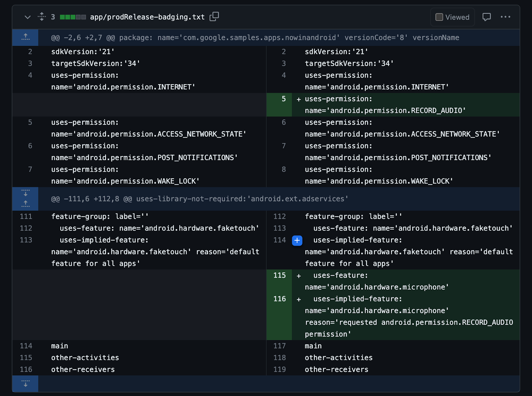This screenshot has height=396, width=532.
Task: Open the comment on file icon
Action: (x=486, y=17)
